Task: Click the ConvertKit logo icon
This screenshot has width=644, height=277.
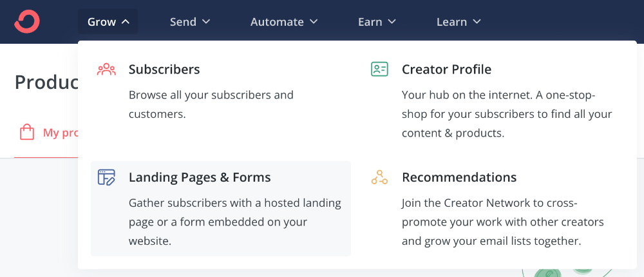Action: [x=27, y=21]
